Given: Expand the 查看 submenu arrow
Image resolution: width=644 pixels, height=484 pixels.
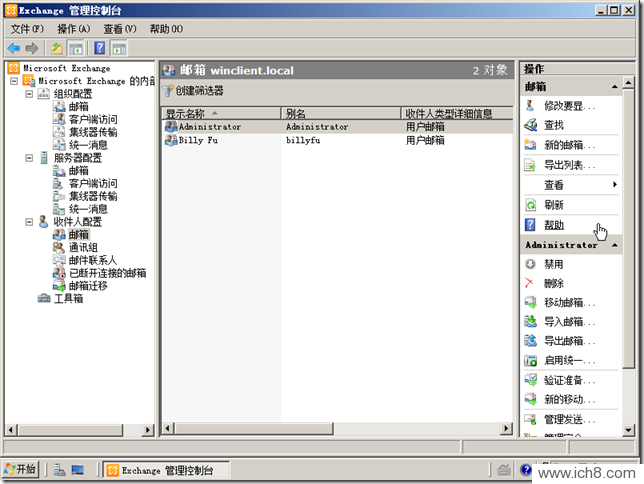Looking at the screenshot, I should point(614,184).
